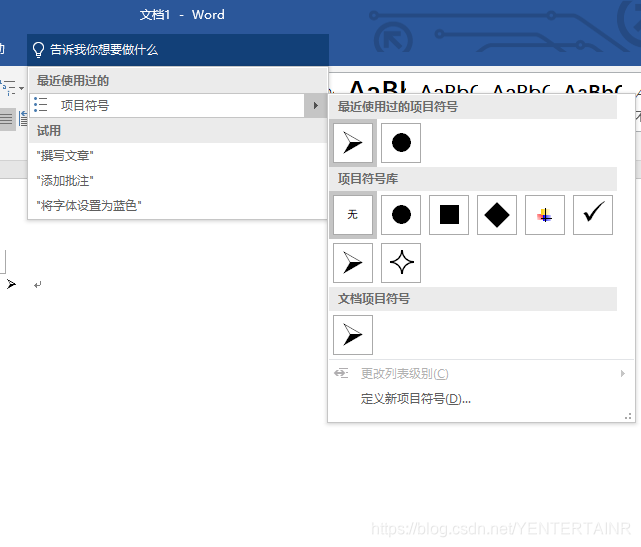
Task: Click 项目符号库 section header
Action: click(x=473, y=179)
